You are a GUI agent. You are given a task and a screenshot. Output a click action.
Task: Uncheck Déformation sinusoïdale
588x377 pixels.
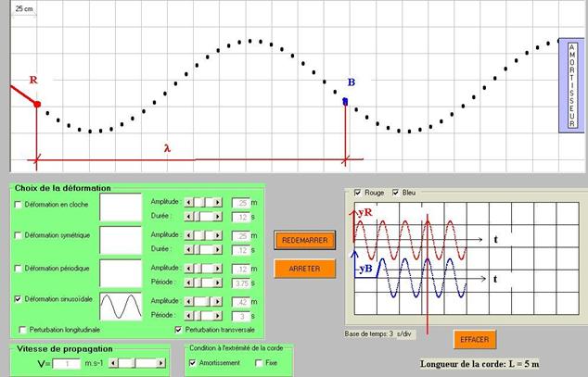point(19,300)
